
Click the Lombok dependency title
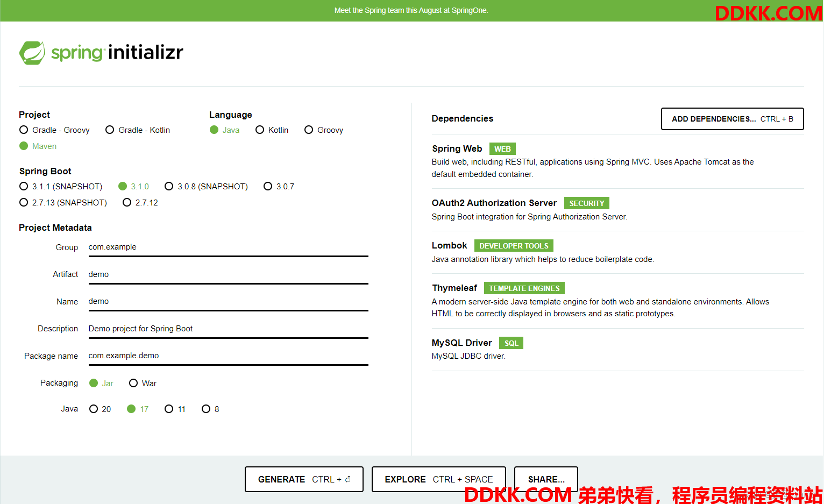[449, 245]
